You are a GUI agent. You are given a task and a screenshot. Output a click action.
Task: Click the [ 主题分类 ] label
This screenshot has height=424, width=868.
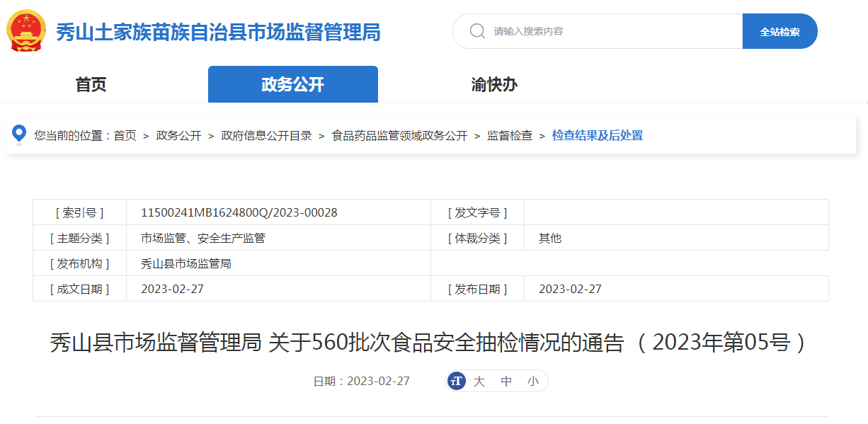click(x=79, y=238)
